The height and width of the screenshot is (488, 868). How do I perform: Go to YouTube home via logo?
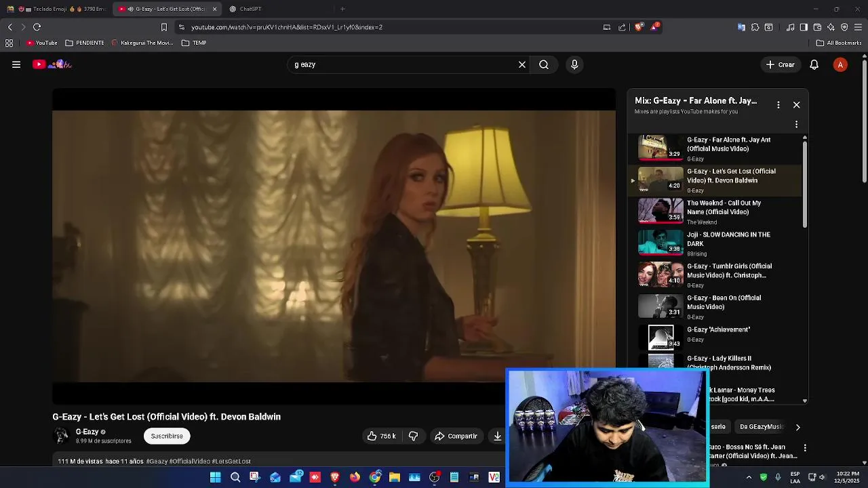(x=52, y=64)
